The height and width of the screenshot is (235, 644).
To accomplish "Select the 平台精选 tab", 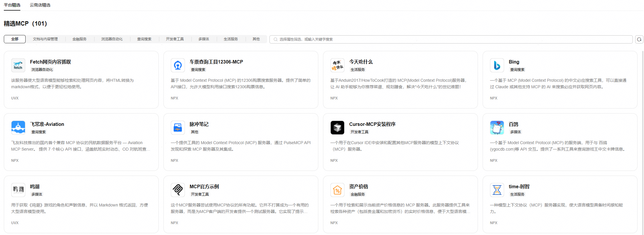I will pyautogui.click(x=12, y=5).
